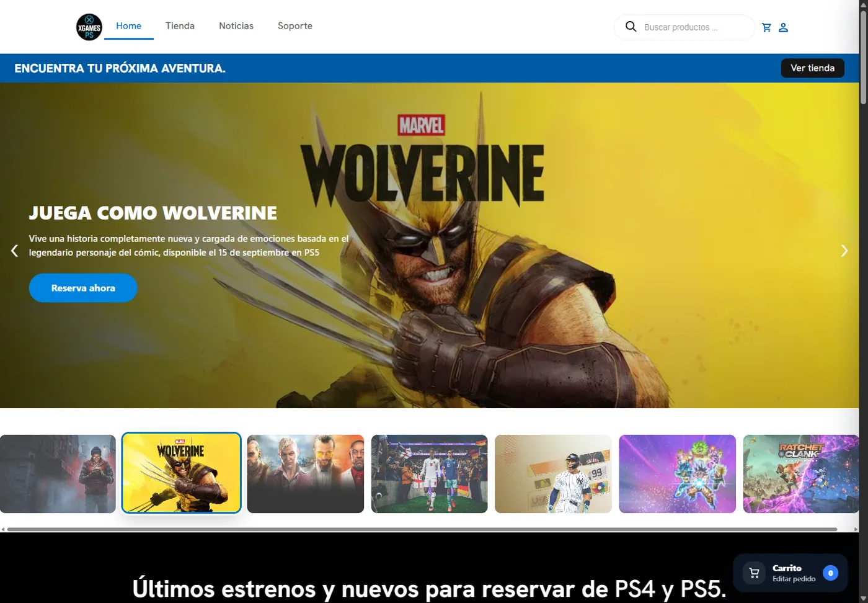Open the user account icon
The height and width of the screenshot is (603, 868).
783,27
